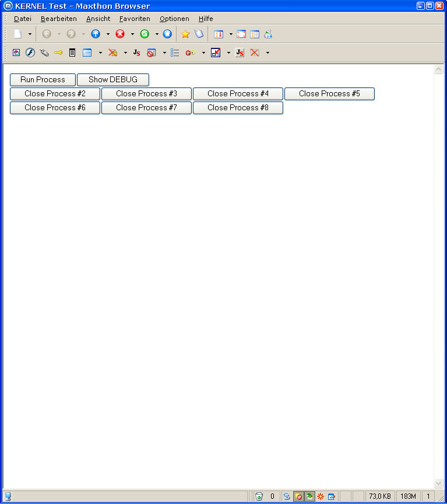Click the recycle bin icon in status bar
The image size is (447, 504).
tap(259, 496)
